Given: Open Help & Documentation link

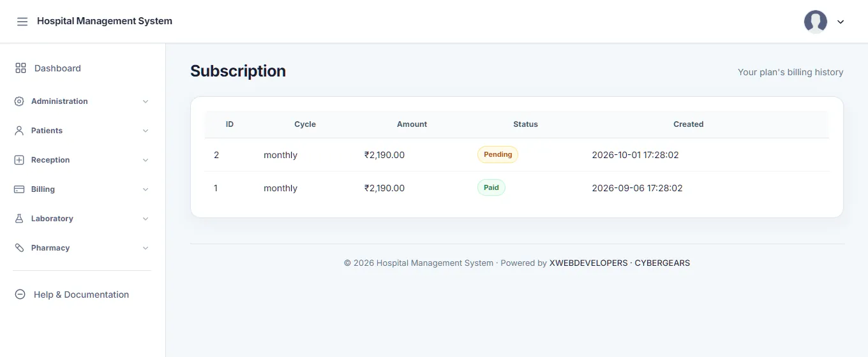Looking at the screenshot, I should click(x=81, y=295).
